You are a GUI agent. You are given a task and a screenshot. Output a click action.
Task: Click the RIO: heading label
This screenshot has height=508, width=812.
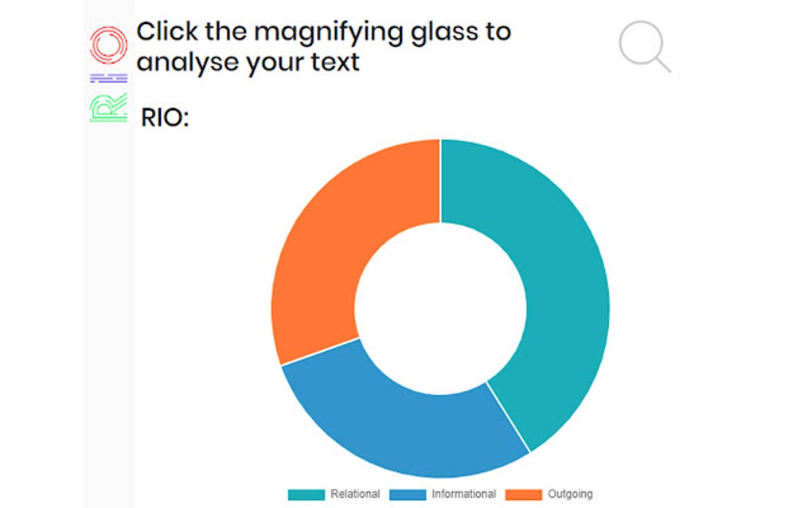tap(165, 117)
